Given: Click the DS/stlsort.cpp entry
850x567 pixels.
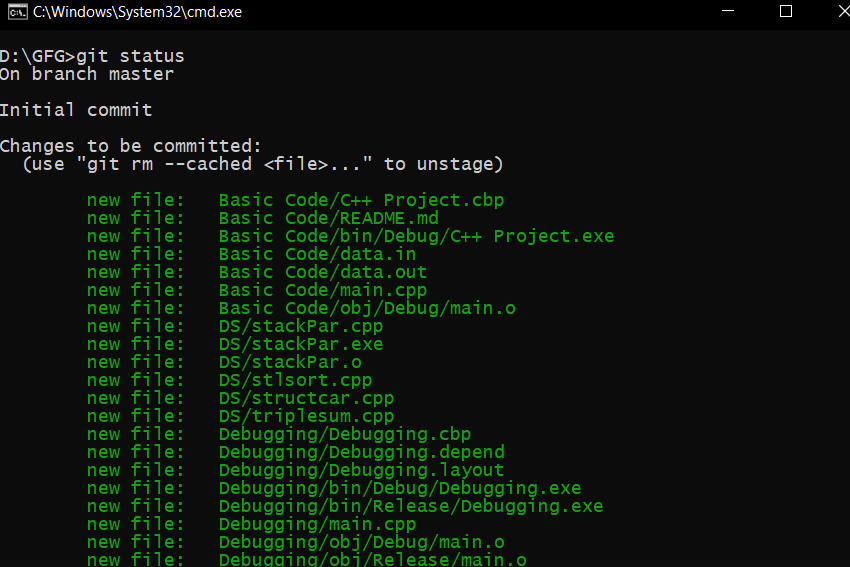Looking at the screenshot, I should [295, 380].
